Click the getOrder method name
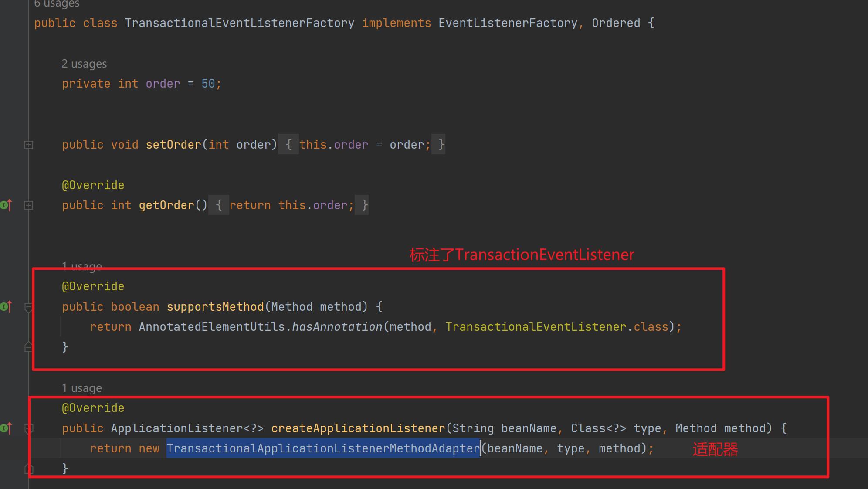This screenshot has height=489, width=868. point(166,205)
